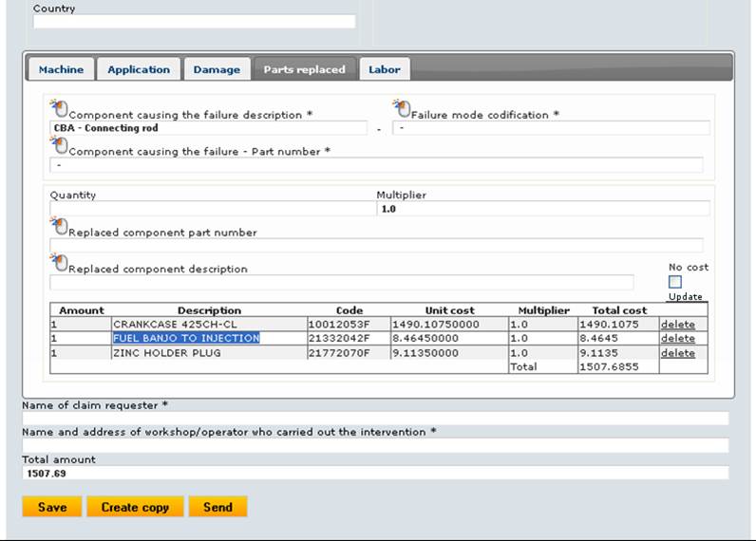Click the Country input field

tap(195, 21)
